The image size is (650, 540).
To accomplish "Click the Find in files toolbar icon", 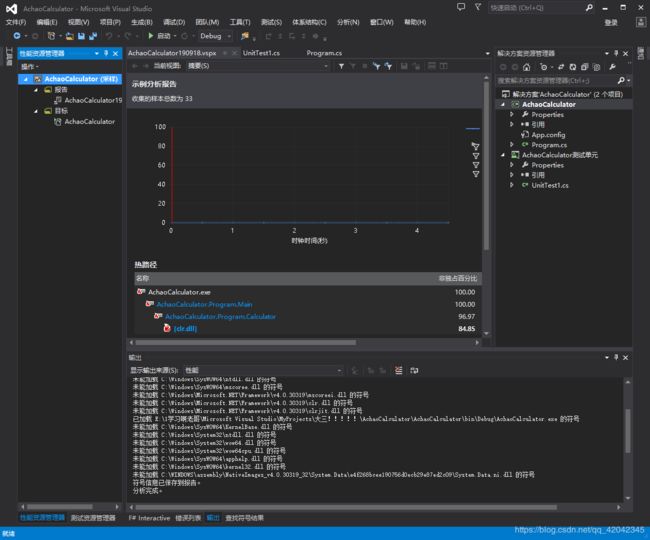I will pyautogui.click(x=245, y=36).
